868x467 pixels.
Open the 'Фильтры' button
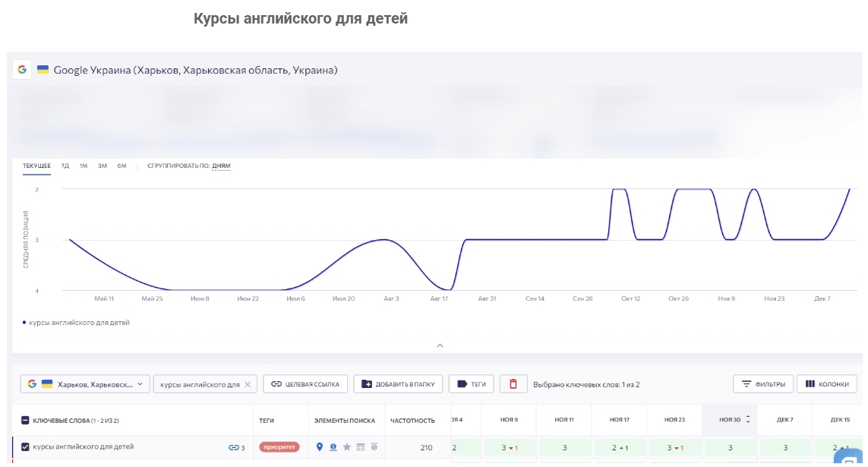pyautogui.click(x=762, y=384)
